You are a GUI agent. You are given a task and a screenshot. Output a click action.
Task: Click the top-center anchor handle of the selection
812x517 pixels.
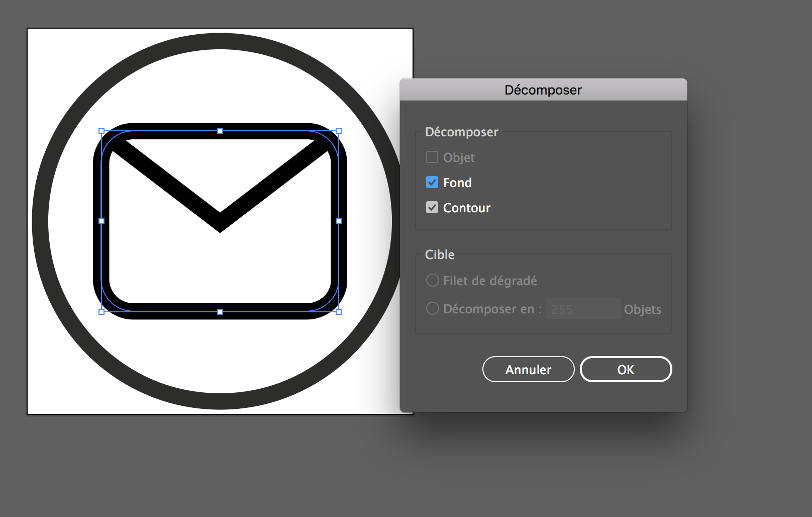[x=220, y=130]
